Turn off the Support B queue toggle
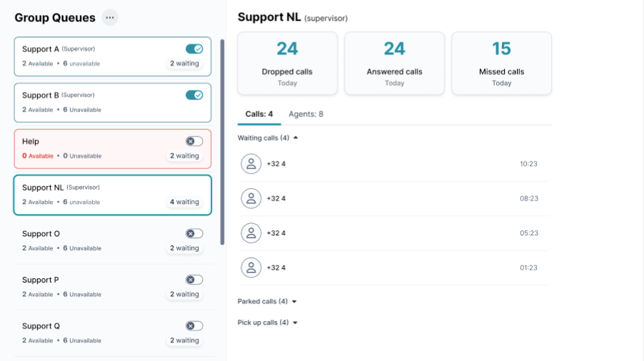This screenshot has height=361, width=644. point(194,95)
